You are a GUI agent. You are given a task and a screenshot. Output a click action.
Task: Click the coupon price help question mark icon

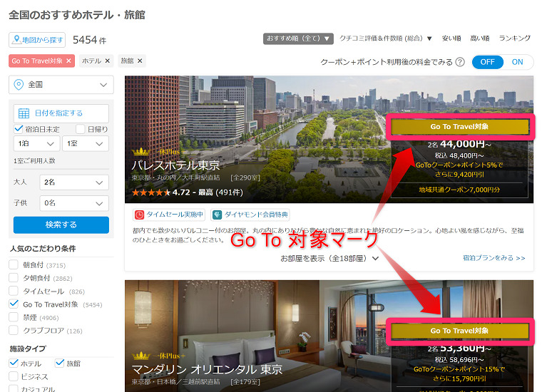[460, 62]
